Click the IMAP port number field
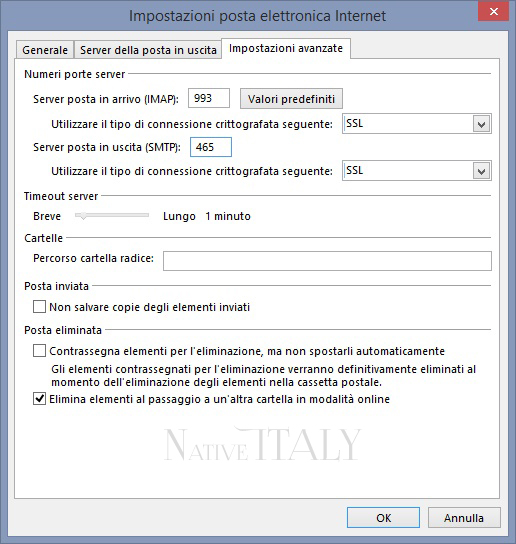This screenshot has width=516, height=544. pyautogui.click(x=209, y=98)
